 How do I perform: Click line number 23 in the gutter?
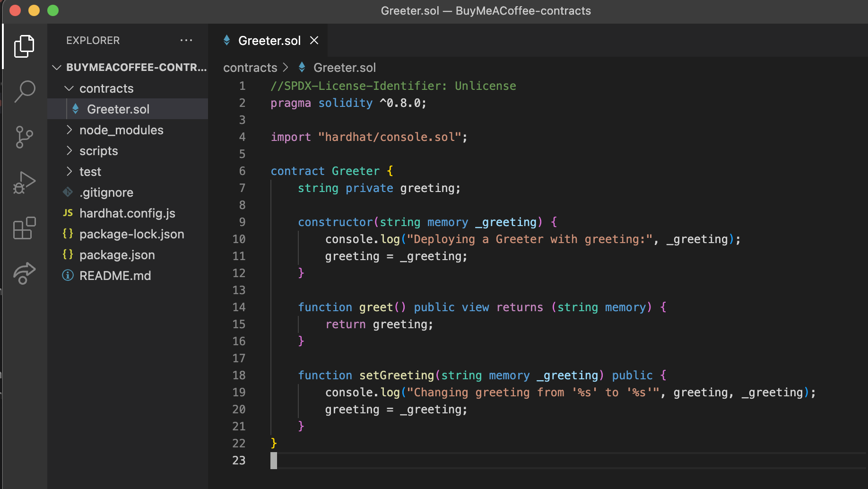[x=239, y=461]
